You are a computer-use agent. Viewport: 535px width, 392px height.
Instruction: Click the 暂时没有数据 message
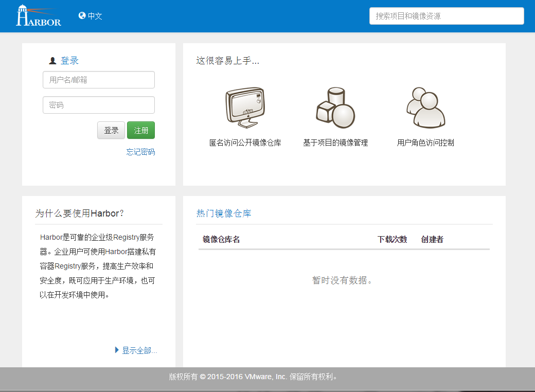tap(342, 280)
